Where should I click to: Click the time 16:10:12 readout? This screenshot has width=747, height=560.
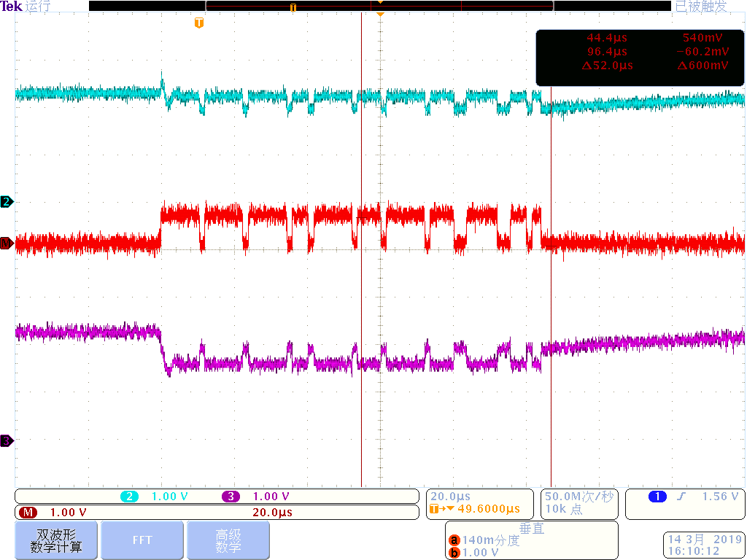pos(693,551)
